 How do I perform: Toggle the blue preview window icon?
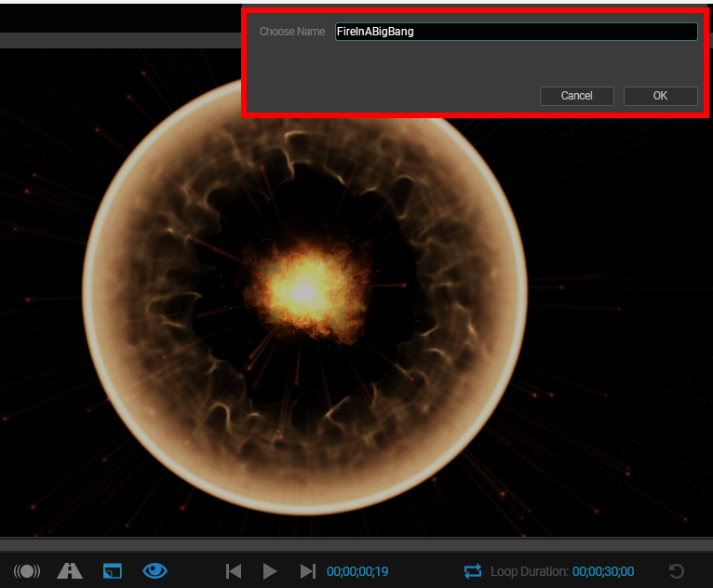pyautogui.click(x=113, y=571)
